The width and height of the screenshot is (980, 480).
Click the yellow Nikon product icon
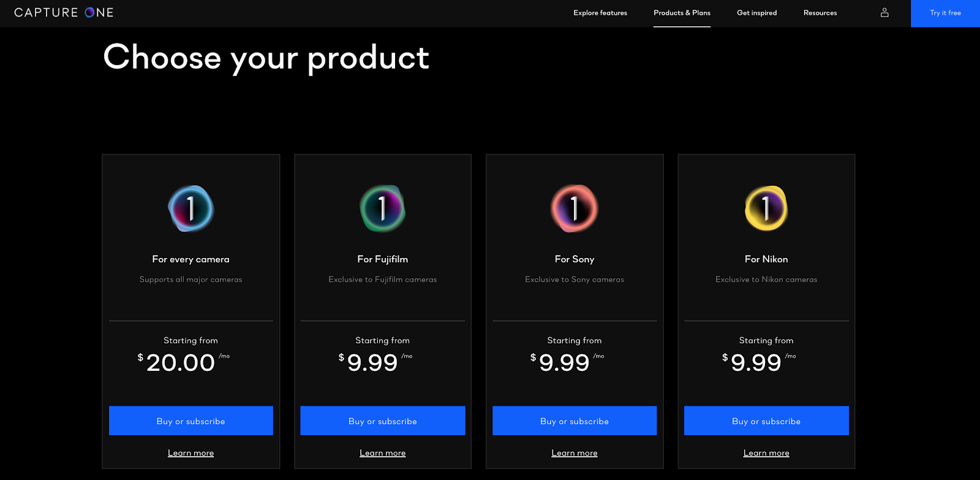(x=766, y=208)
